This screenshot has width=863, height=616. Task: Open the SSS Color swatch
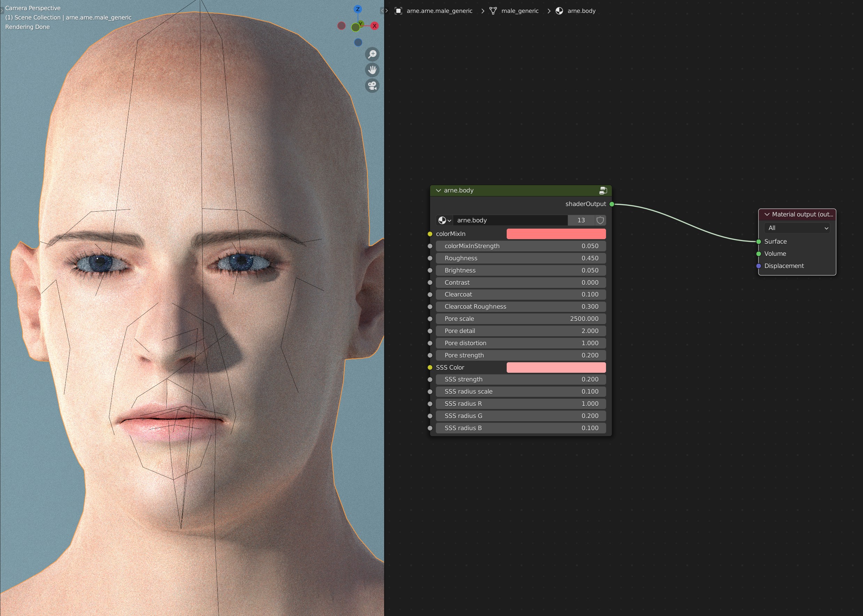point(556,368)
